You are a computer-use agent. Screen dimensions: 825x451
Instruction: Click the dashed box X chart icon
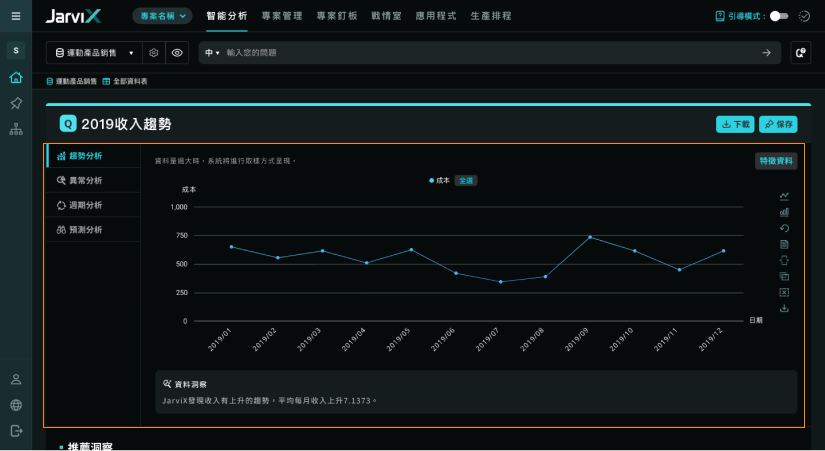(784, 292)
